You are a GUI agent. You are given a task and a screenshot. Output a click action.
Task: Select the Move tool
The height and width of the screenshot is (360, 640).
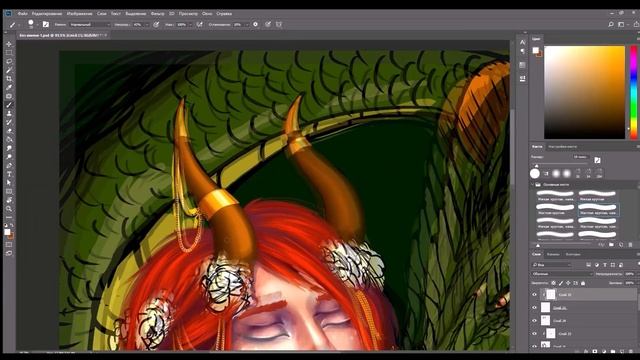click(x=9, y=44)
